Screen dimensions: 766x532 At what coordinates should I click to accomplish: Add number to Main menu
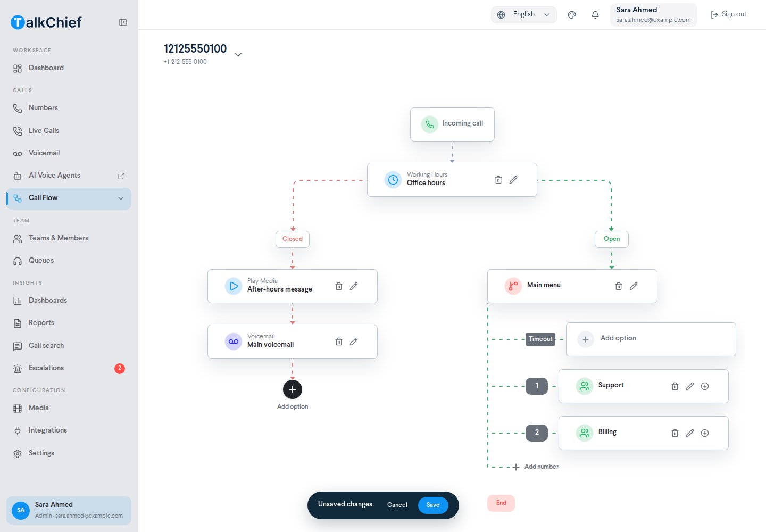click(536, 467)
